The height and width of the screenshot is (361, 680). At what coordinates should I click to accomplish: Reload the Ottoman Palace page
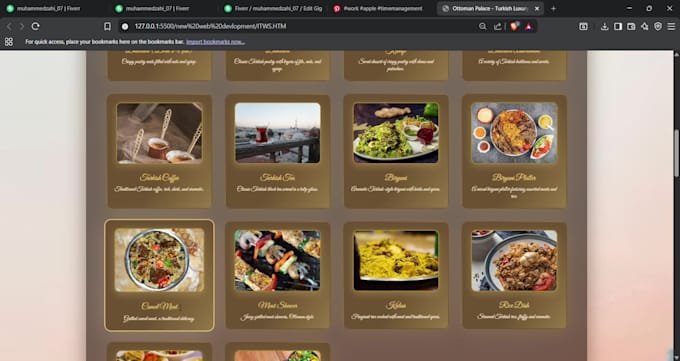36,26
